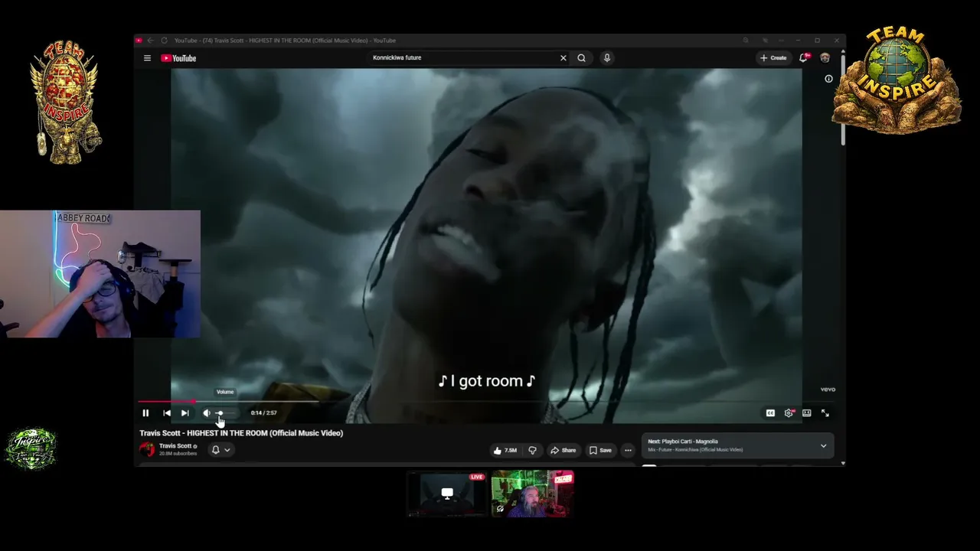This screenshot has width=980, height=551.
Task: Click the browser tab title text
Action: (x=285, y=41)
